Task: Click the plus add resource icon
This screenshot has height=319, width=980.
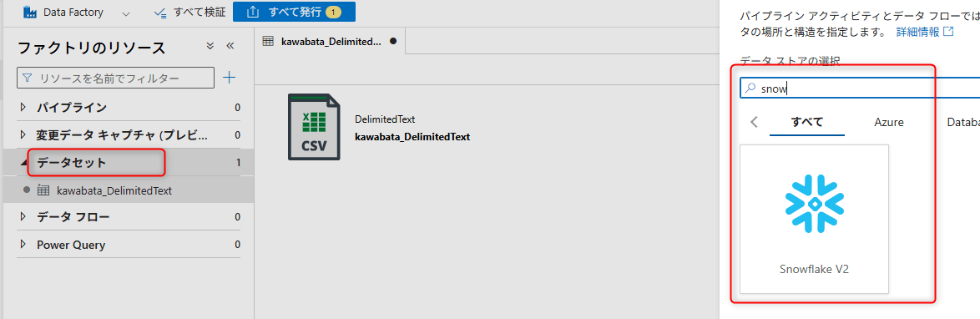Action: click(x=230, y=78)
